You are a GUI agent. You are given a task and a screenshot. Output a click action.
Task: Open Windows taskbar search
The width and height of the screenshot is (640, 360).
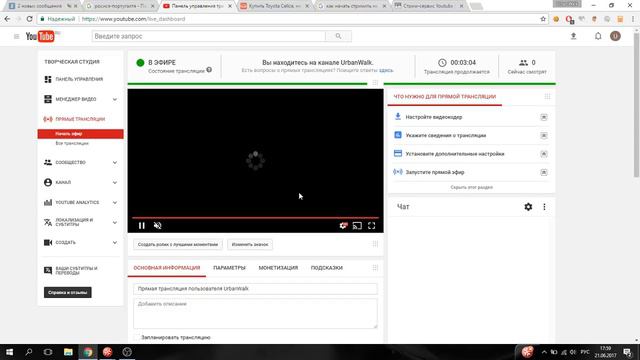tap(29, 352)
